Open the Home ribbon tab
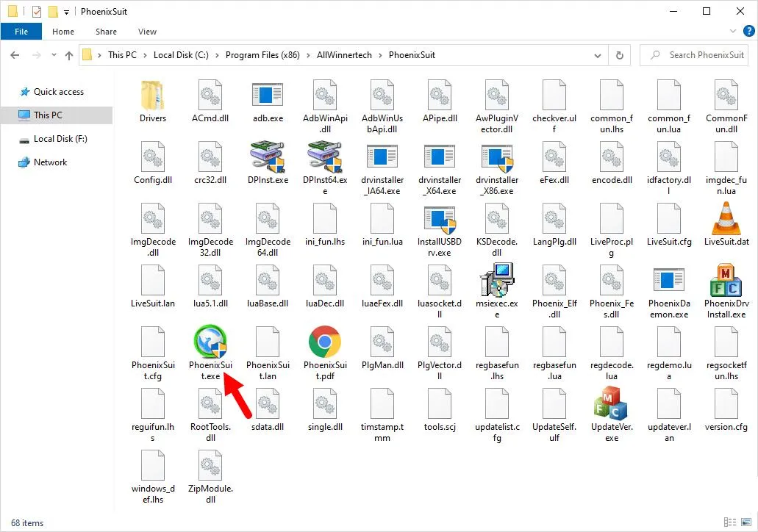Screen dimensions: 758x532 point(63,32)
